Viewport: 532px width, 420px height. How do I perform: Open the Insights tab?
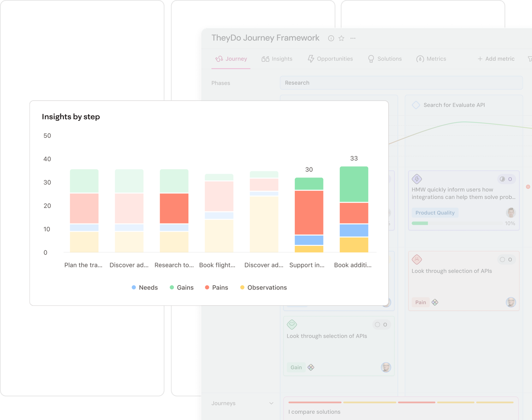(277, 59)
